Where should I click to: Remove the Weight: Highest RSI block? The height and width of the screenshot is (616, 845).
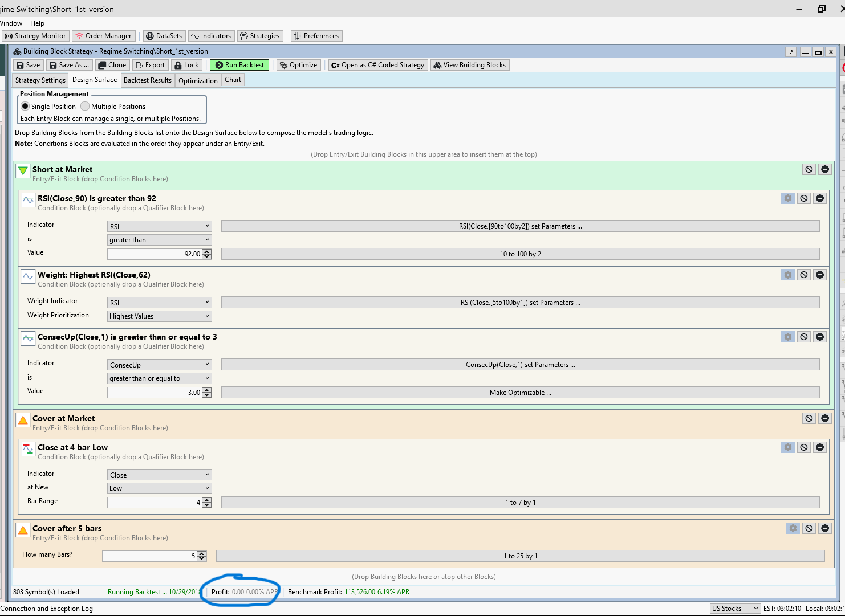click(x=820, y=275)
